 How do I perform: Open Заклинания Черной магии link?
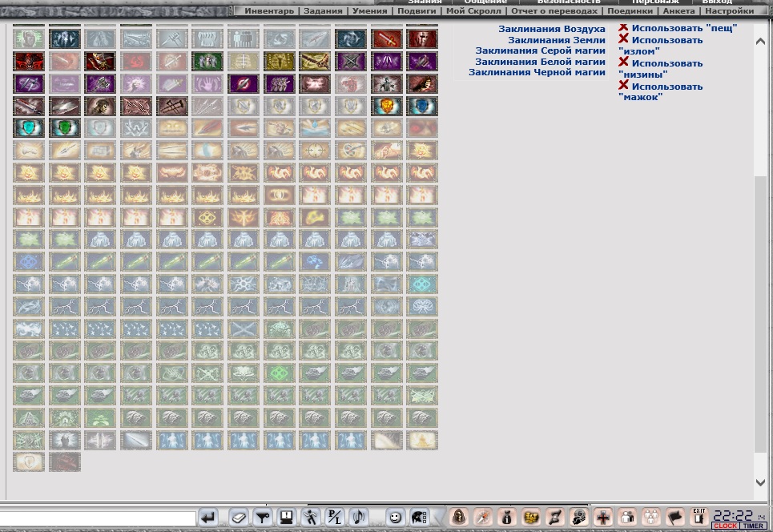537,72
